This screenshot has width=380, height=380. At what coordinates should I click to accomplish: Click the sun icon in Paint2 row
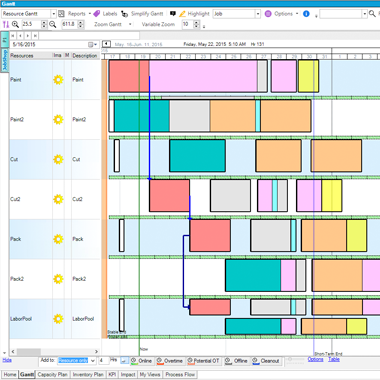[x=58, y=119]
